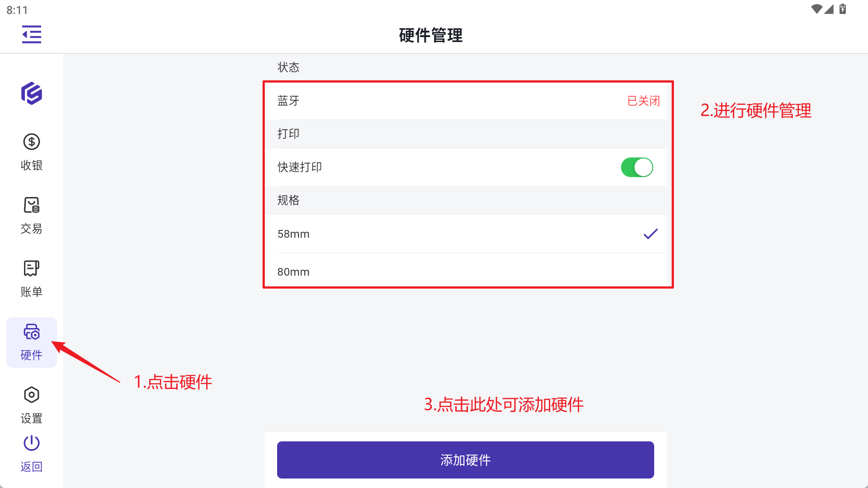
Task: Toggle the 快速打印 switch off
Action: coord(637,167)
